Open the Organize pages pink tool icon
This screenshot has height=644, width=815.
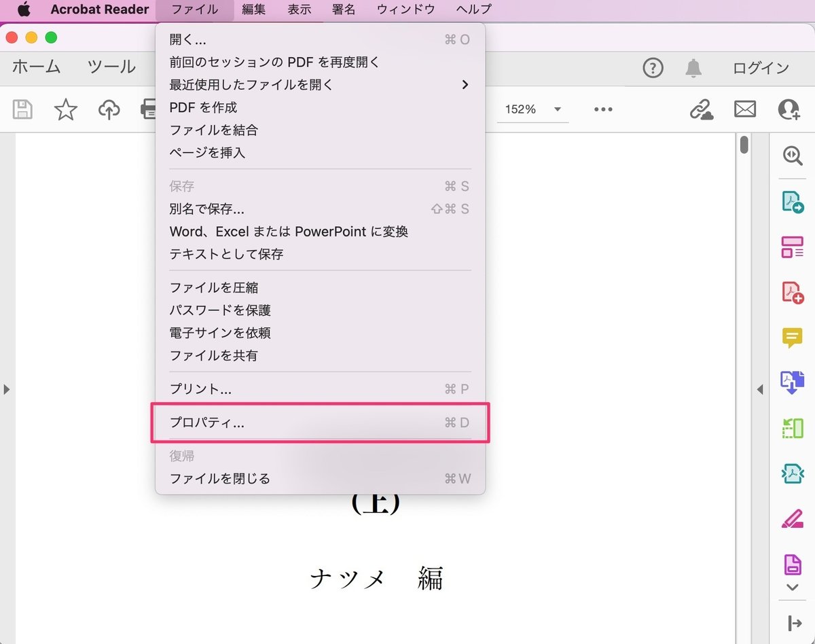[792, 247]
